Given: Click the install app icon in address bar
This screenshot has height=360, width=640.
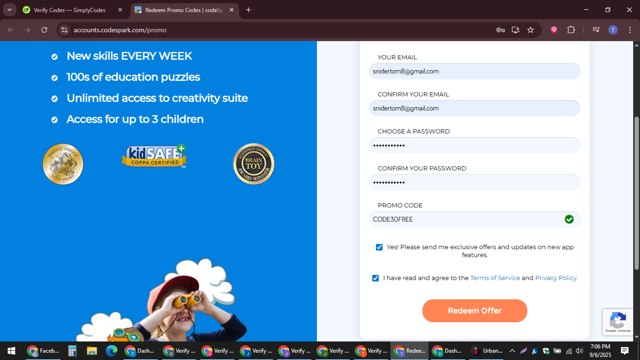Looking at the screenshot, I should [516, 30].
